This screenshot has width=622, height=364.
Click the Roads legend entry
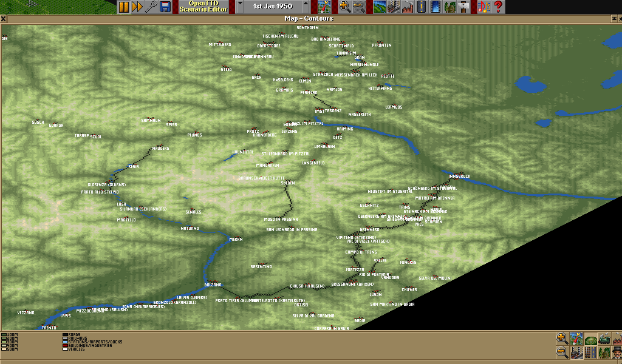click(x=72, y=335)
